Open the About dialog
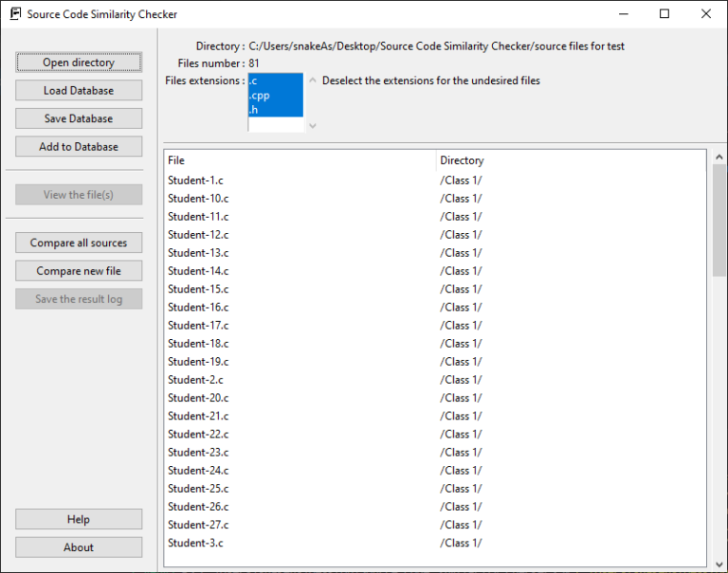 point(79,547)
